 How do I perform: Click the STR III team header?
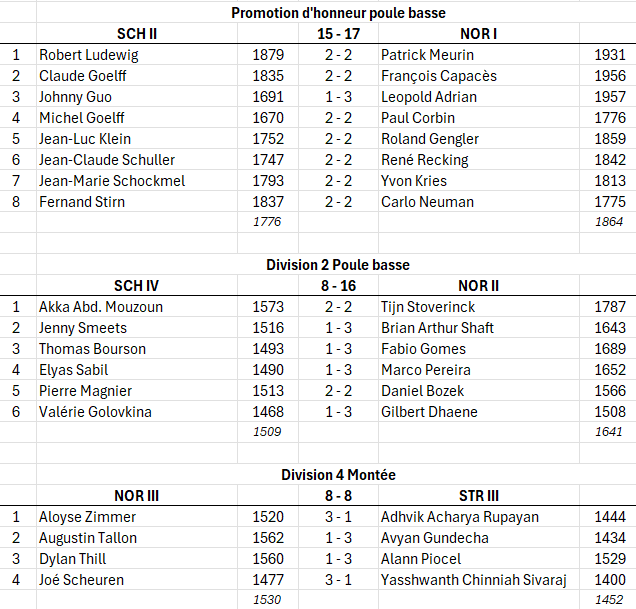click(x=479, y=496)
